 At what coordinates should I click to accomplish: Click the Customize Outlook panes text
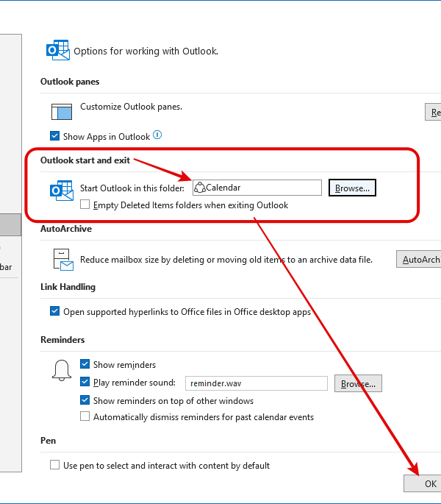point(131,107)
